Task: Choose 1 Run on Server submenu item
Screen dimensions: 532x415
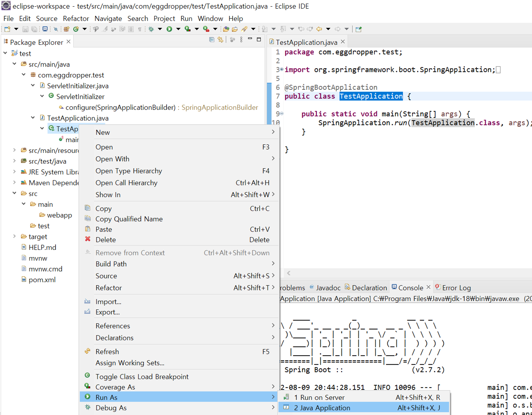Action: [364, 397]
